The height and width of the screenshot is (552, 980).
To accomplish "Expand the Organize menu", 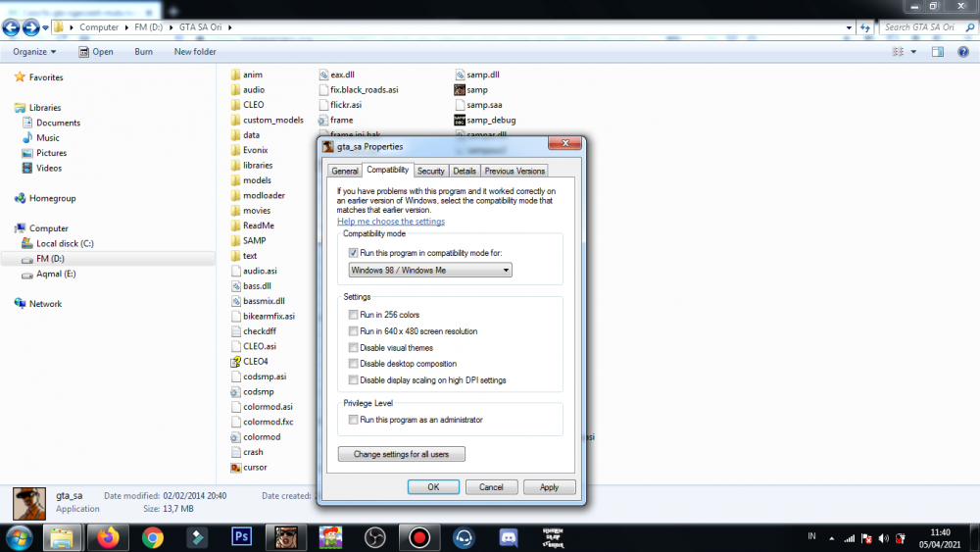I will point(34,52).
